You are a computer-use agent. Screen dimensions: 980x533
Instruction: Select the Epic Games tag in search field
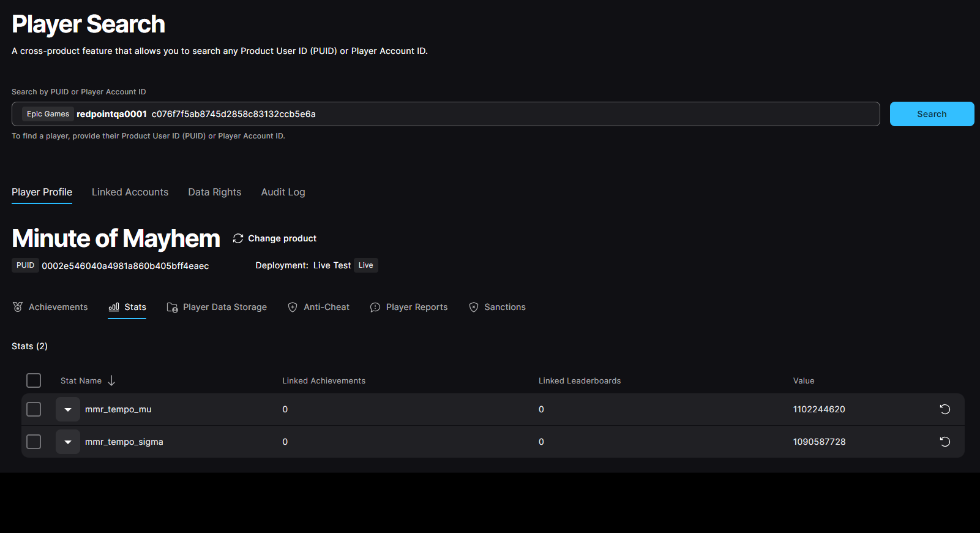click(48, 114)
